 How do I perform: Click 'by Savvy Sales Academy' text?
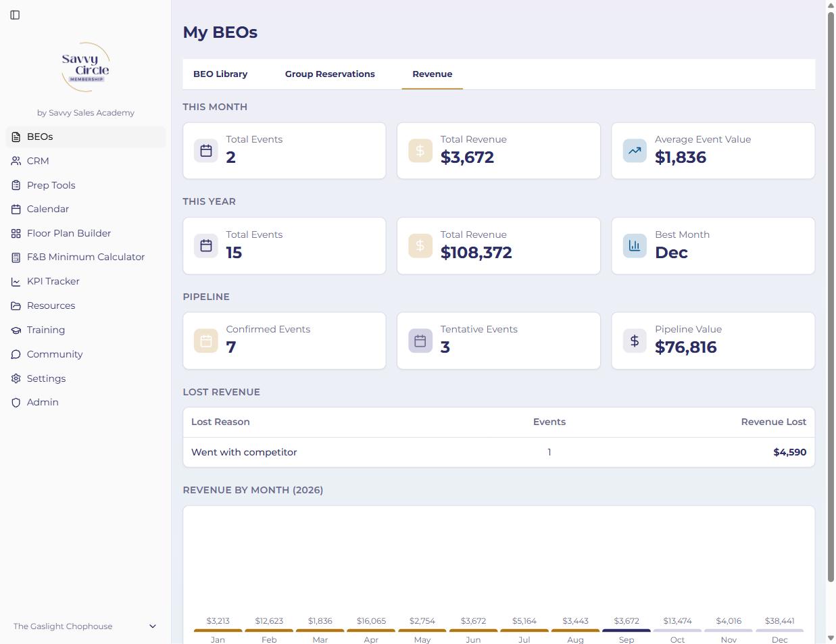(86, 113)
